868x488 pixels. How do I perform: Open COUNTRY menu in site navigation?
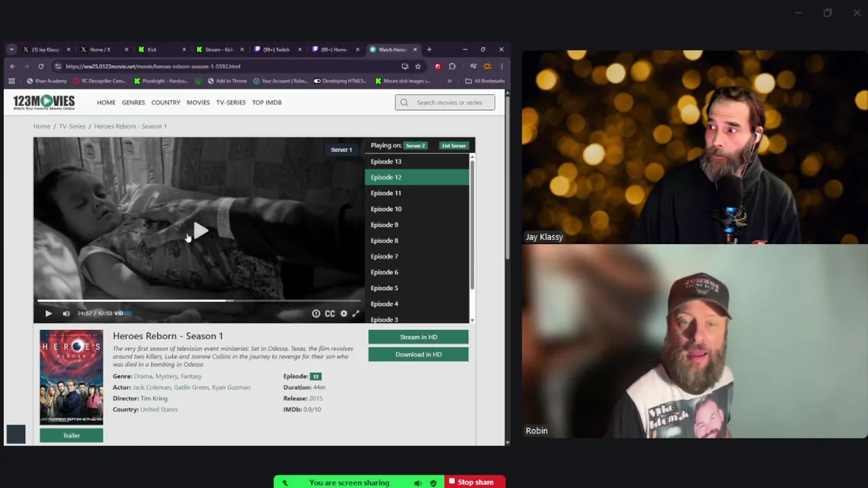165,102
